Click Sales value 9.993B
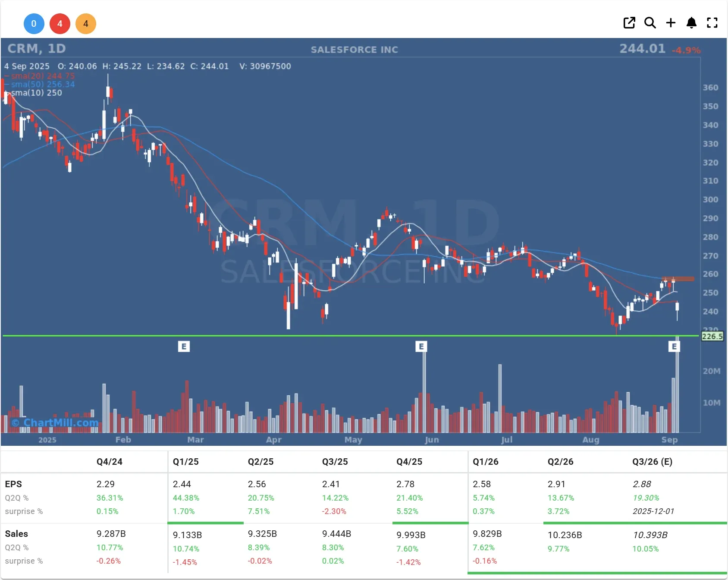 point(411,535)
